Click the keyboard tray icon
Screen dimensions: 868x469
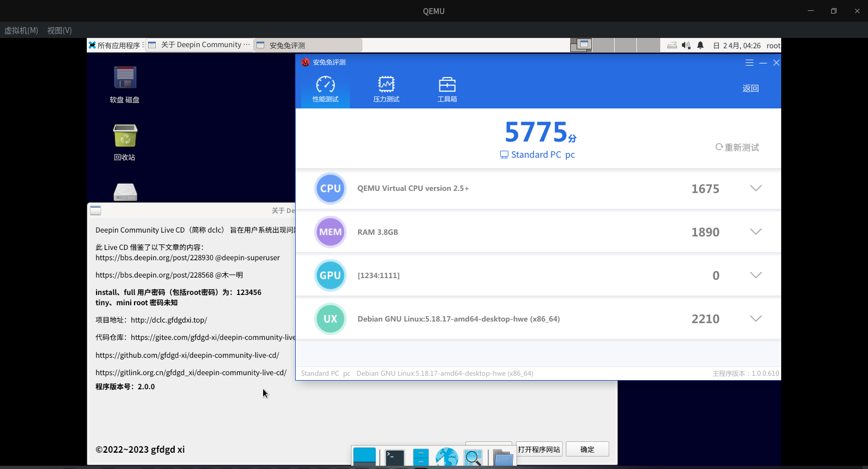[672, 46]
